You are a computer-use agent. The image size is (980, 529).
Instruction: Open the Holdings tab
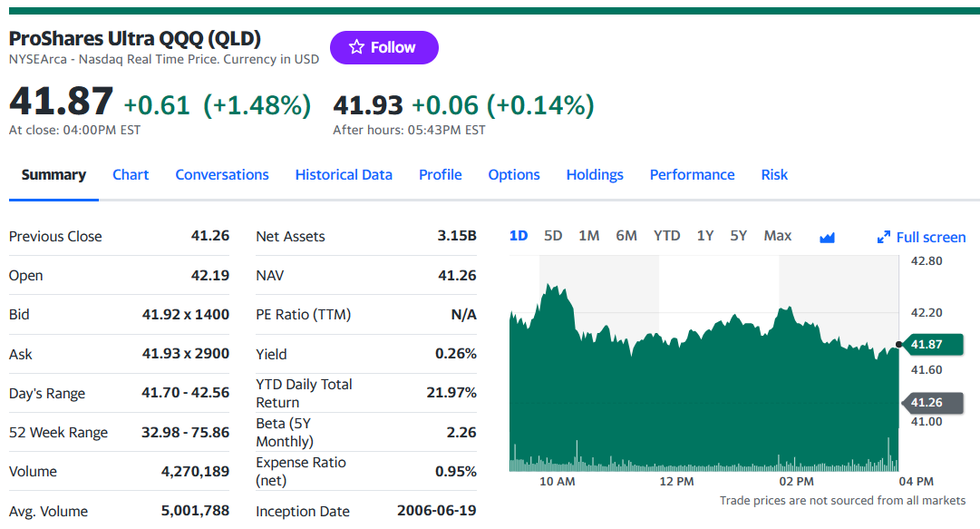(x=595, y=175)
